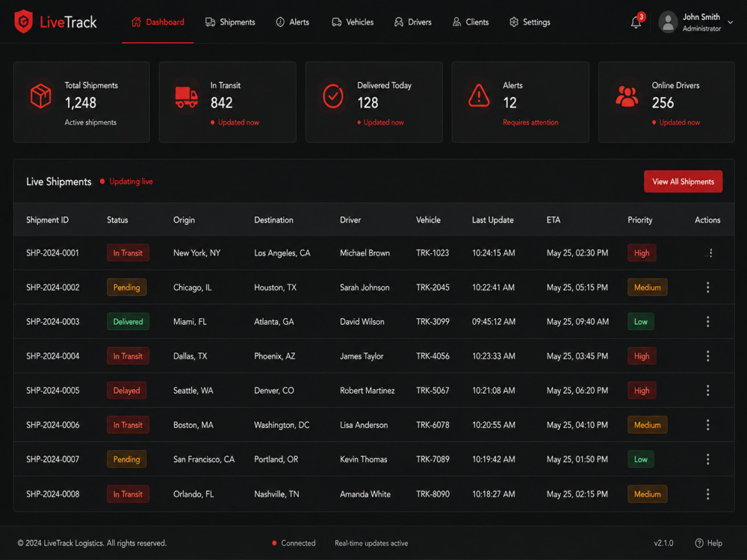Click the View All Shipments button
747x560 pixels.
coord(683,181)
